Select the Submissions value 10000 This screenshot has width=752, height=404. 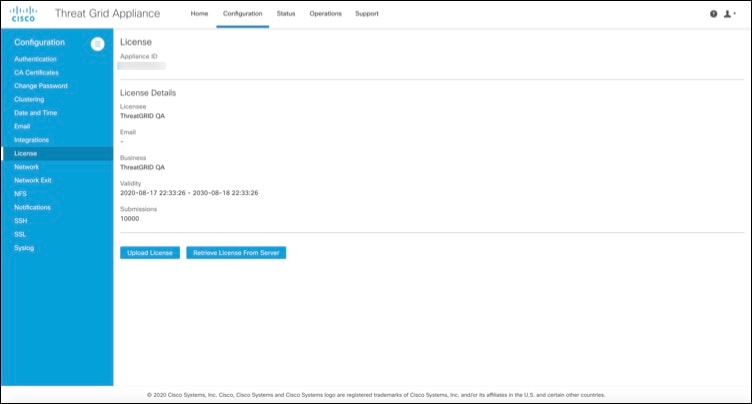click(x=129, y=219)
